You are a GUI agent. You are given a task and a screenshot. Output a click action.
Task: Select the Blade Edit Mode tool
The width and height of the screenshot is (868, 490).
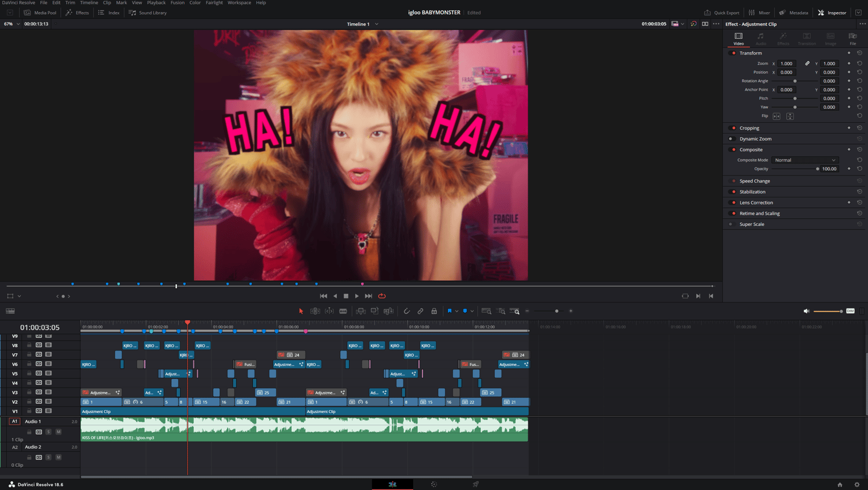coord(343,311)
